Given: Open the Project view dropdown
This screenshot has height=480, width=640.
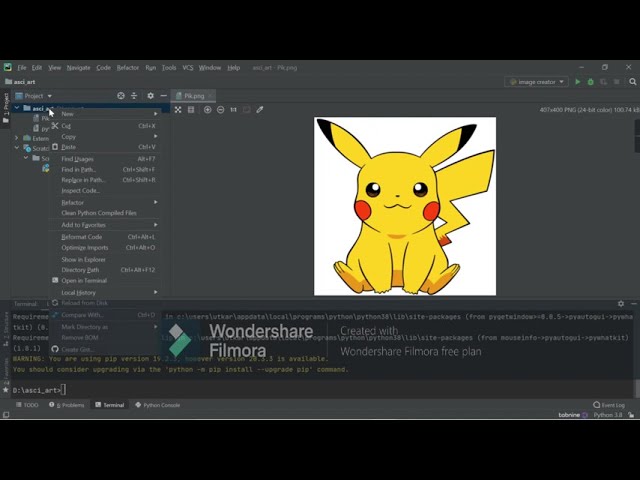Looking at the screenshot, I should pos(34,96).
